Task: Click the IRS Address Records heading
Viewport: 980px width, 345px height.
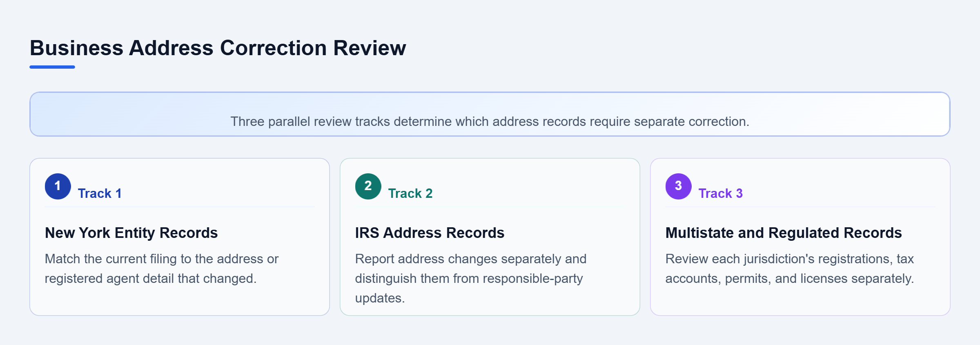Action: pos(430,233)
